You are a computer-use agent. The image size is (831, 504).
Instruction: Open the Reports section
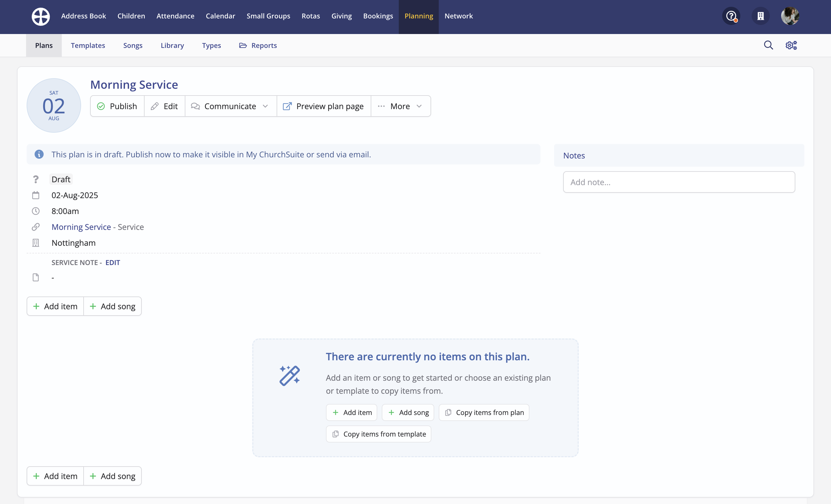258,45
